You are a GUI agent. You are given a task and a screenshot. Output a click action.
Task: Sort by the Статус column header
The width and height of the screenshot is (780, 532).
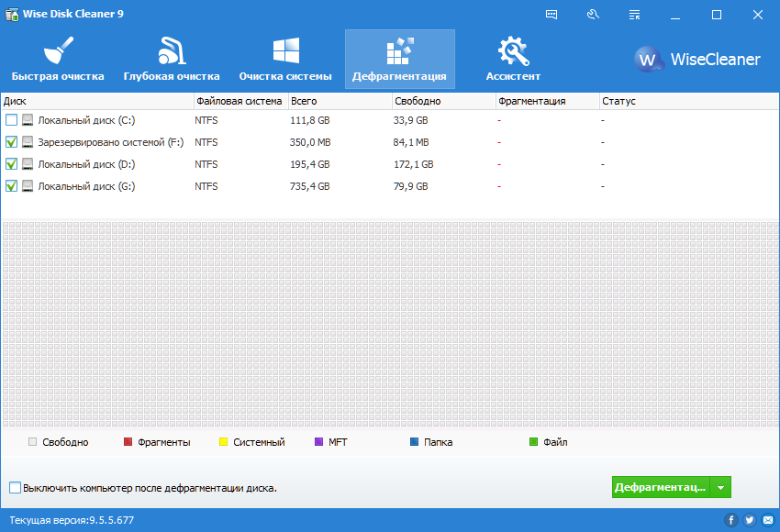click(689, 101)
